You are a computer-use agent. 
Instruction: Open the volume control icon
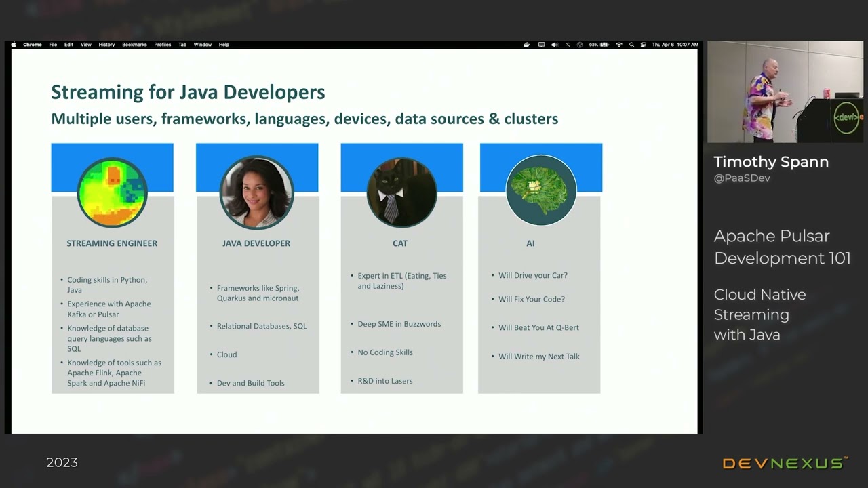click(x=555, y=45)
